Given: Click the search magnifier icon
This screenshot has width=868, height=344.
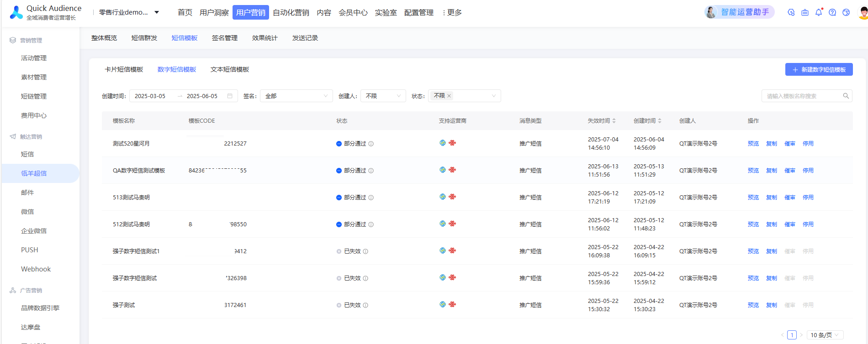Looking at the screenshot, I should pos(846,96).
